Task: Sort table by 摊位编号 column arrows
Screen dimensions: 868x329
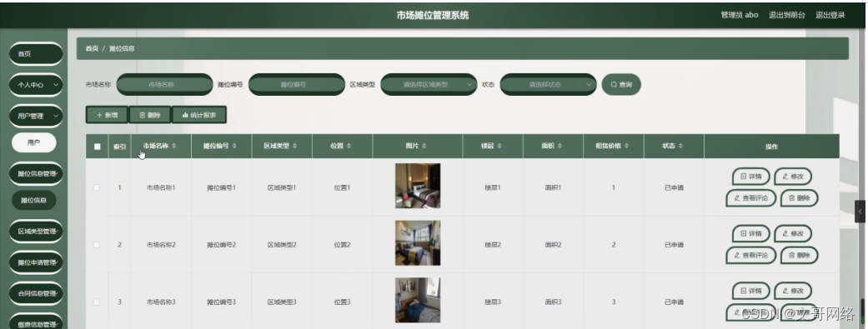Action: 234,146
